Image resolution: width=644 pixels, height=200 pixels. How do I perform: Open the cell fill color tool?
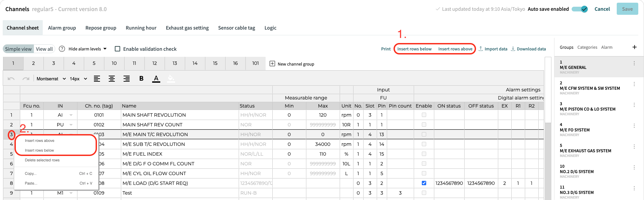pos(171,79)
